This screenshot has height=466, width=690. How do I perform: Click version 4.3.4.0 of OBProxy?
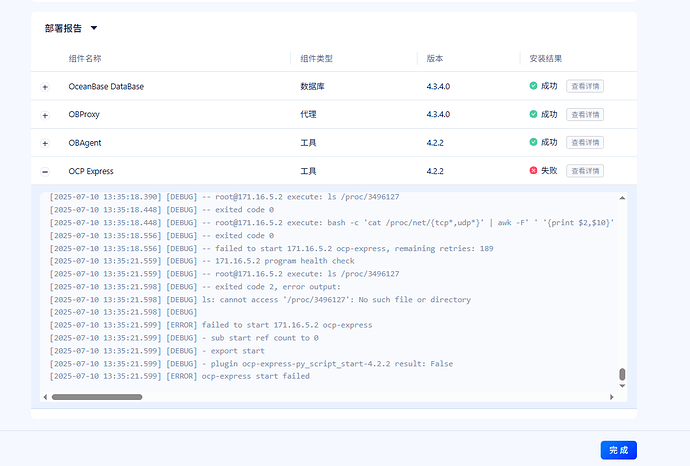[x=438, y=114]
